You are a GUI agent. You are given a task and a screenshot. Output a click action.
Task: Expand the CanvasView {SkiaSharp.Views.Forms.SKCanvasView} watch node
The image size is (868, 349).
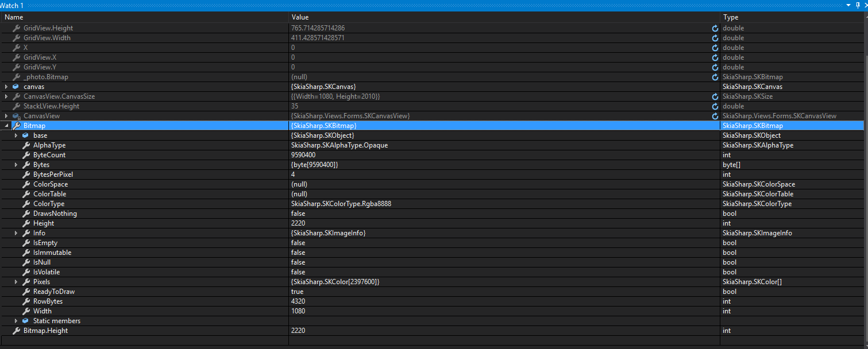pos(6,116)
